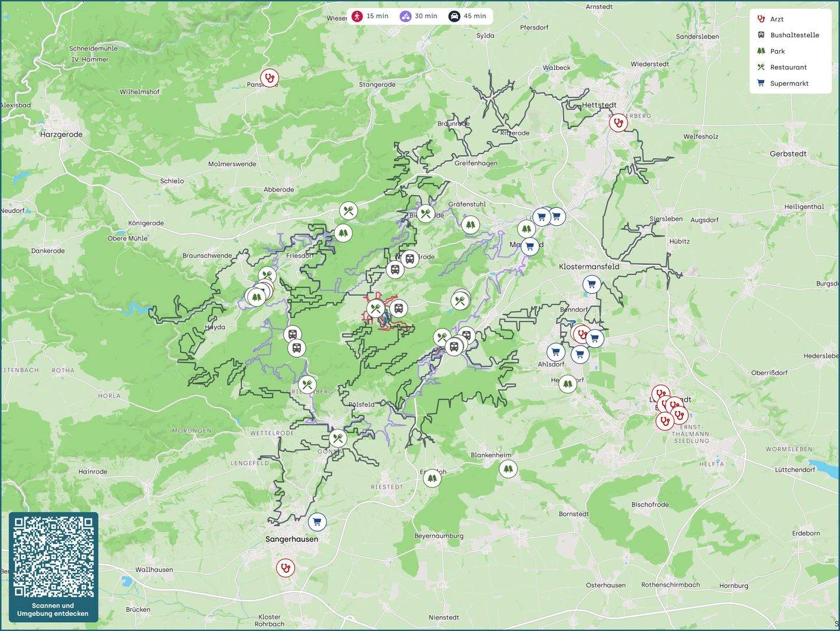Image resolution: width=840 pixels, height=631 pixels.
Task: Click the restaurant marker south of Abberode
Action: click(x=348, y=211)
